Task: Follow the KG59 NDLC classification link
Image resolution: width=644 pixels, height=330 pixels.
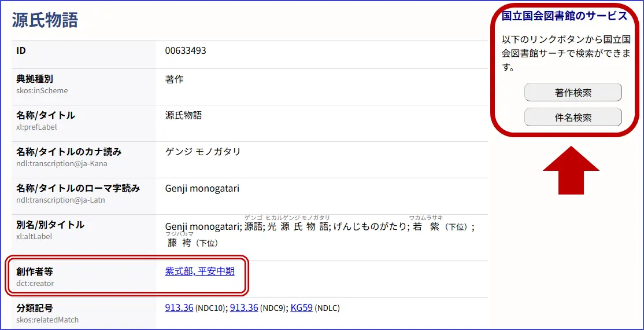Action: (301, 307)
